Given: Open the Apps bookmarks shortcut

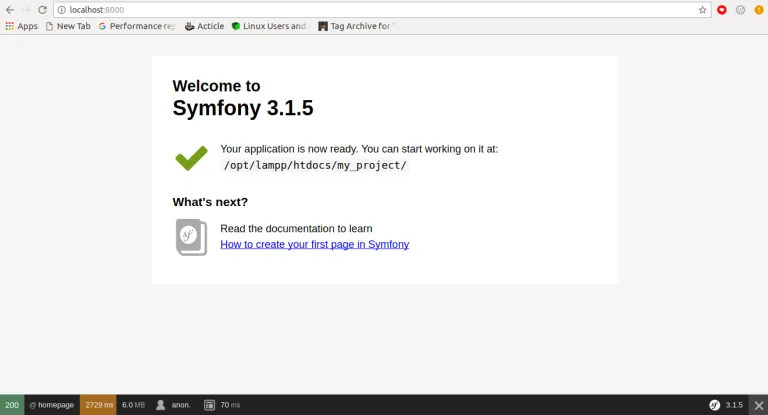Looking at the screenshot, I should tap(22, 26).
